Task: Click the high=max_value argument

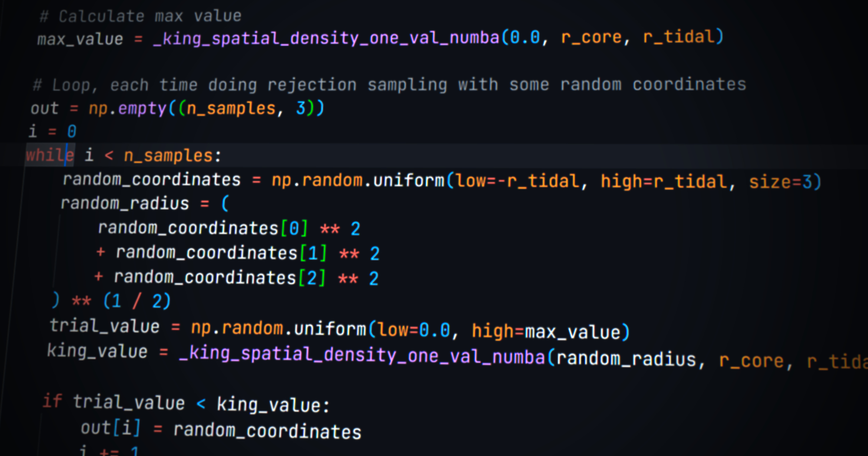Action: pos(546,331)
